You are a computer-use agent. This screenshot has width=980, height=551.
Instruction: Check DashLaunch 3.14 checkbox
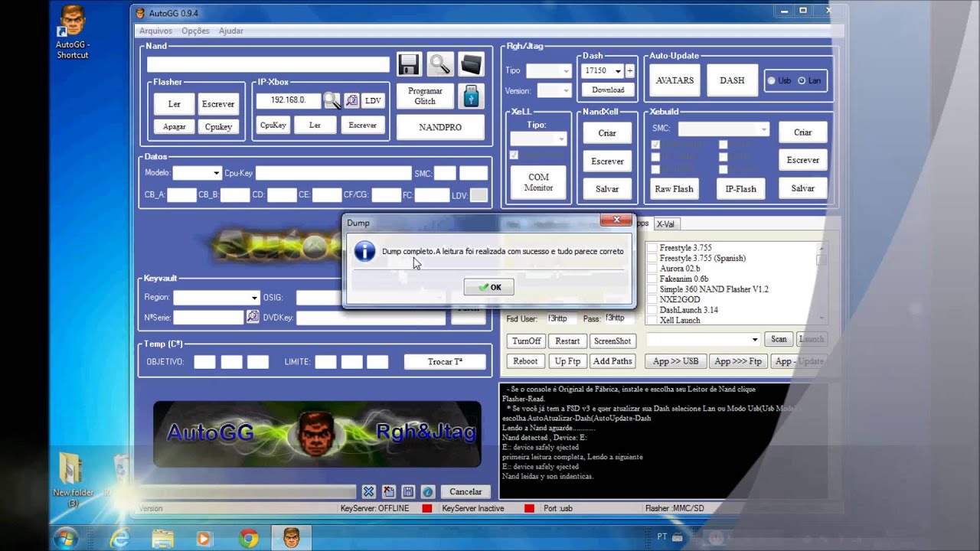pos(652,310)
